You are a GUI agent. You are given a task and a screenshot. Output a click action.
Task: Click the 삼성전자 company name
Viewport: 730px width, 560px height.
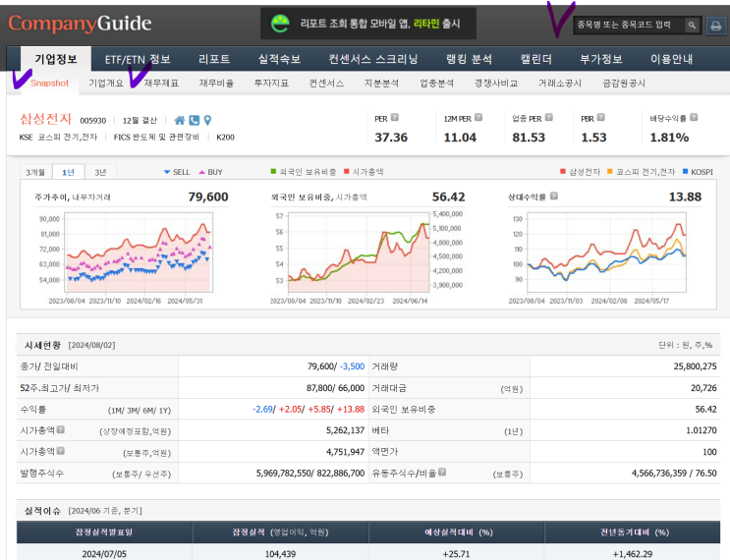[x=45, y=119]
